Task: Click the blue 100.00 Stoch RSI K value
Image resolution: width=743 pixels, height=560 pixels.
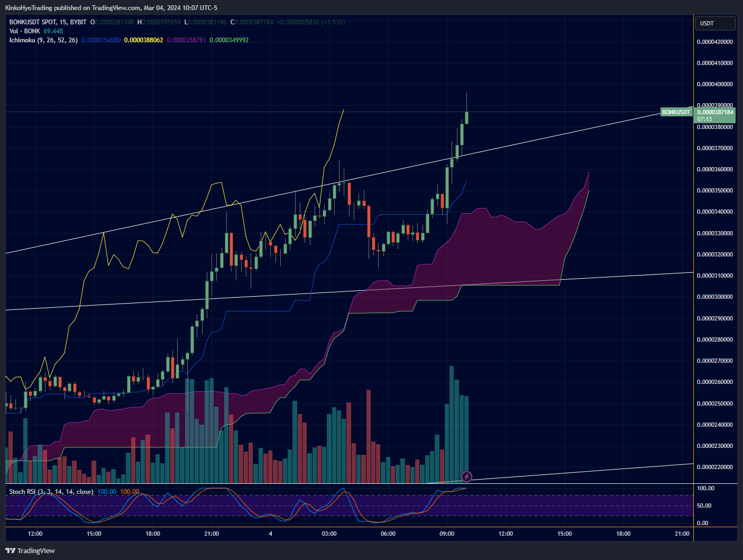Action: tap(107, 492)
